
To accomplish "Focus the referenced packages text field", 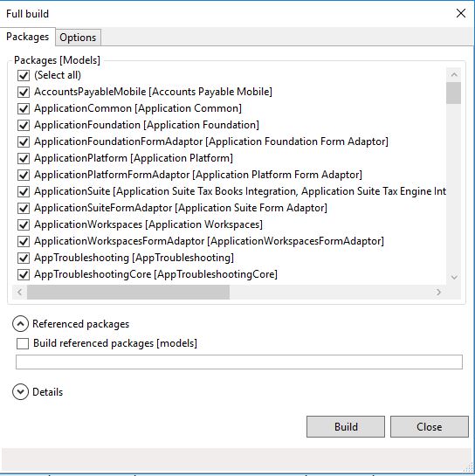I will click(x=239, y=362).
